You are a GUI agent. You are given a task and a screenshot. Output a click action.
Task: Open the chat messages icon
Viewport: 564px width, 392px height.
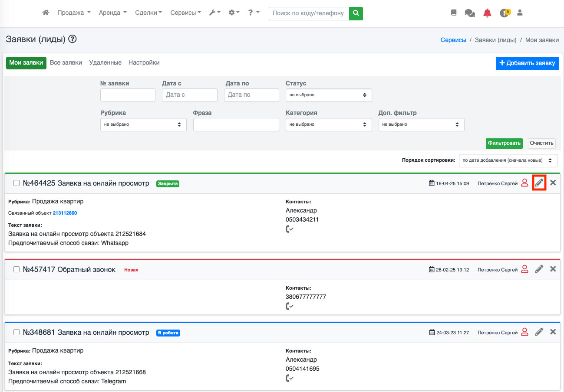[470, 13]
